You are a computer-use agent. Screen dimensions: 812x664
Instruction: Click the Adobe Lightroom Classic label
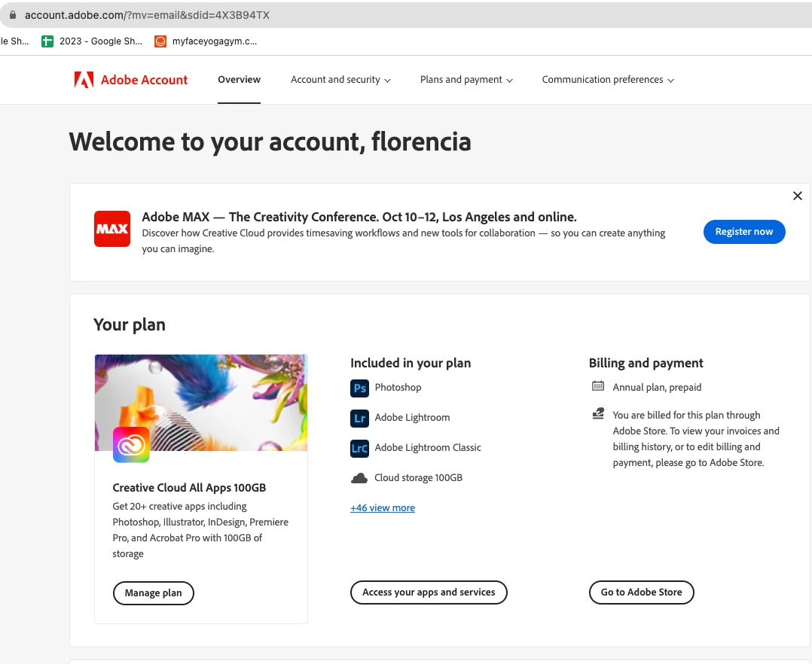pos(428,448)
